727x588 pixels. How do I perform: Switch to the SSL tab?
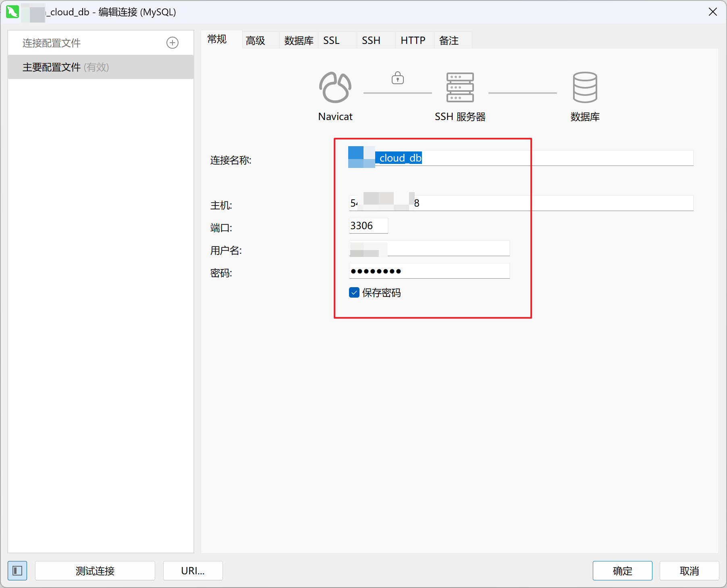coord(331,41)
